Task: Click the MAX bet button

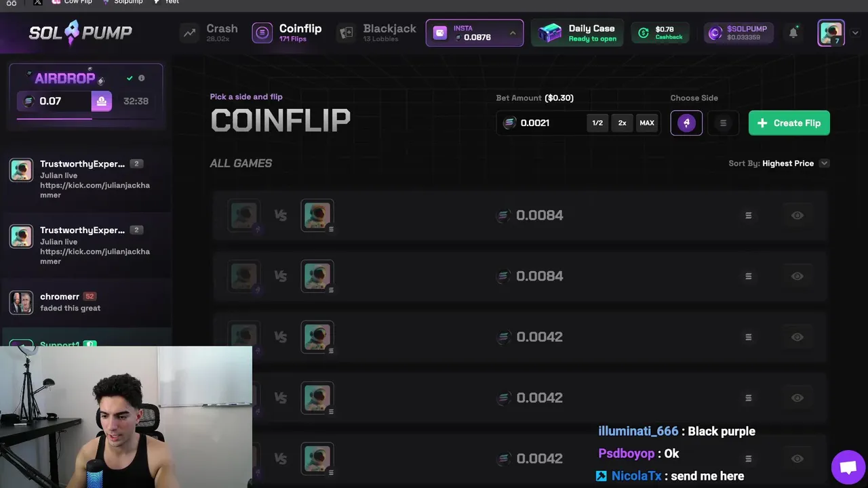Action: point(647,123)
